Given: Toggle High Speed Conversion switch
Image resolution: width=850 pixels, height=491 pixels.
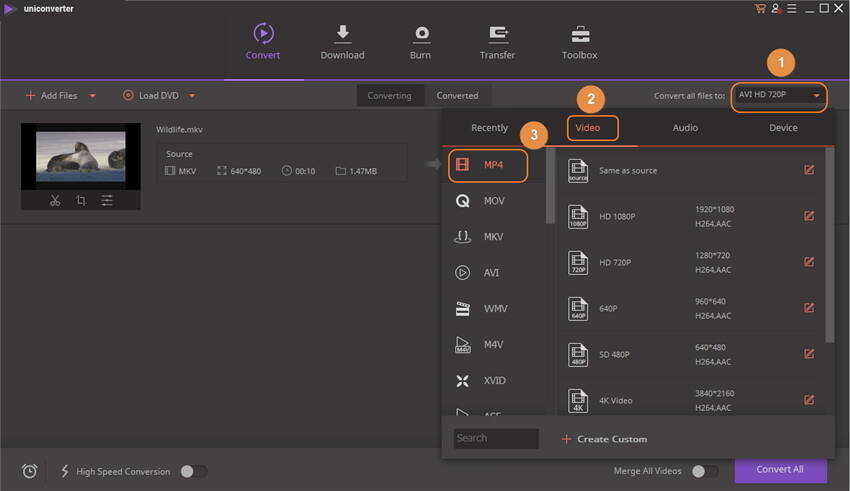Looking at the screenshot, I should coord(194,471).
